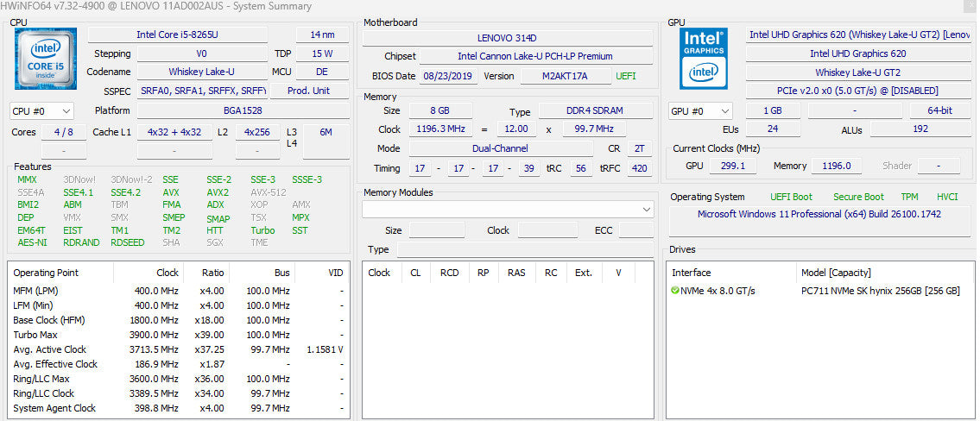Image resolution: width=980 pixels, height=421 pixels.
Task: Click the AES-NI feature label
Action: click(32, 242)
